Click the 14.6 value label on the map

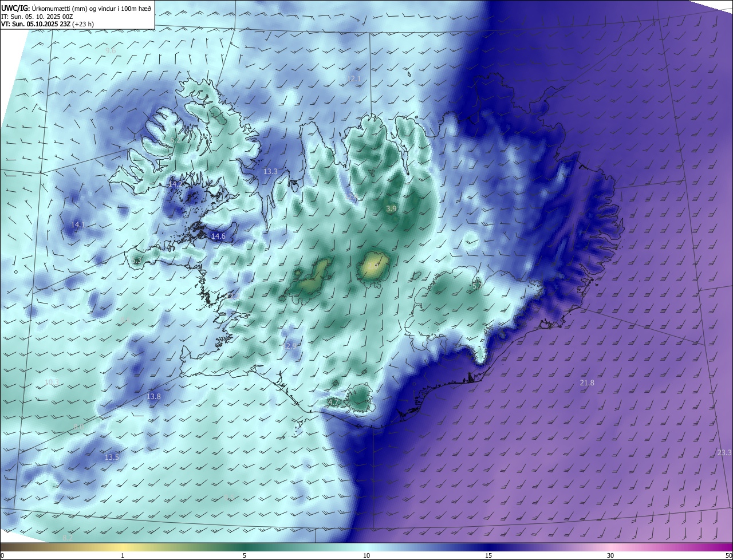pos(218,236)
